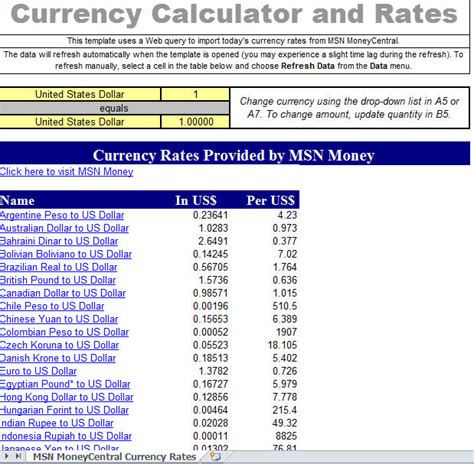Screen dimensions: 474x464
Task: Select the source currency cell above equals
Action: click(80, 94)
